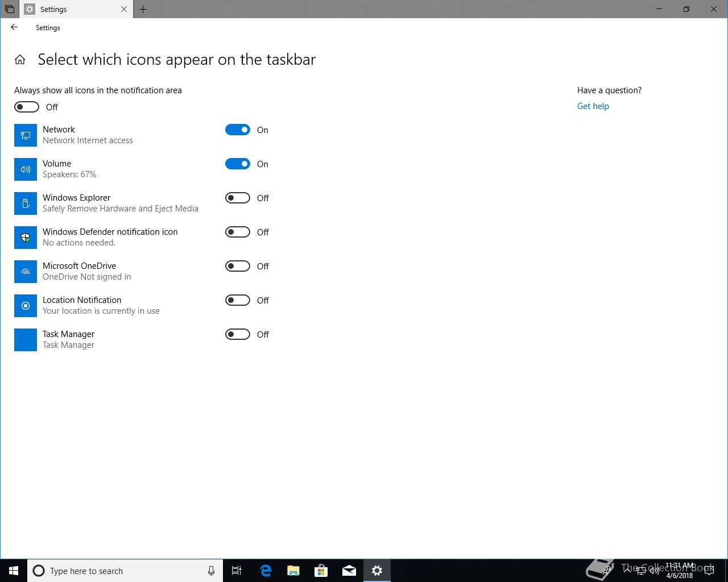Click the 'Network Internet access' text
728x582 pixels.
[x=88, y=140]
